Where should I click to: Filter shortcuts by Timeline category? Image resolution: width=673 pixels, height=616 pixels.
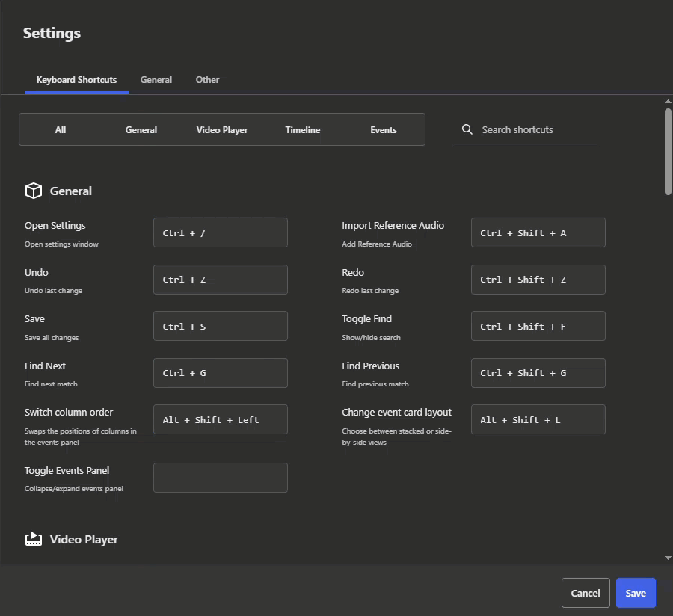(x=302, y=129)
